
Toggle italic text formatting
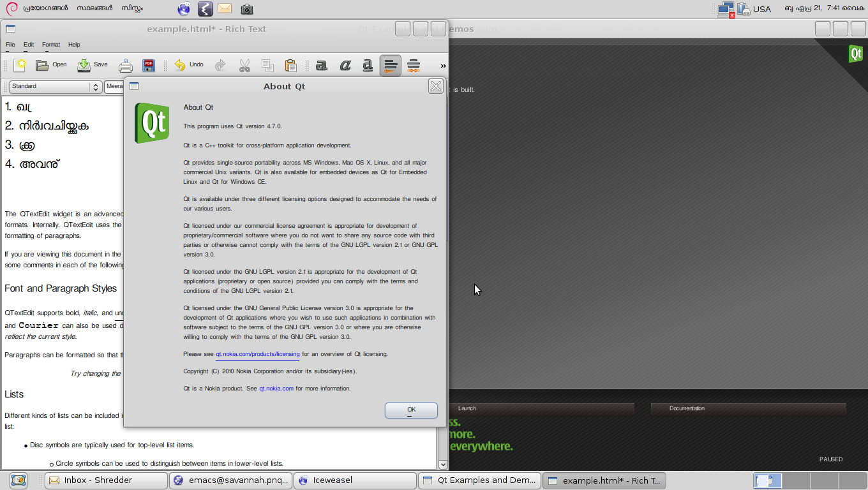345,65
